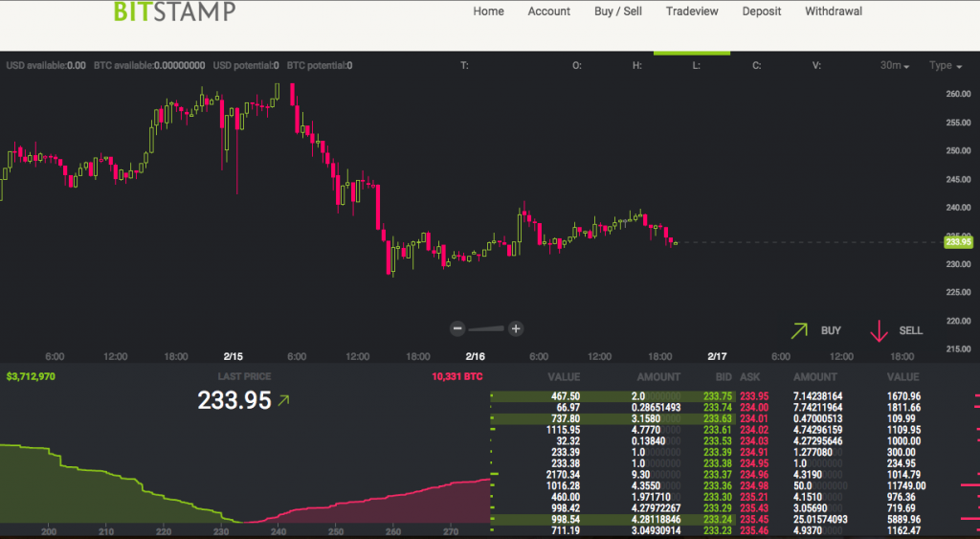Open the Buy / Sell page

[x=618, y=11]
